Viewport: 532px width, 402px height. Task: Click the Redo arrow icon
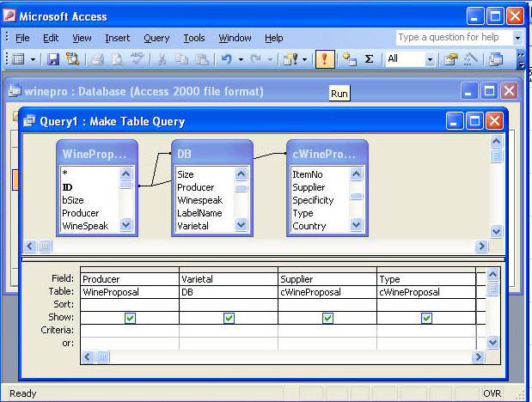coord(255,59)
